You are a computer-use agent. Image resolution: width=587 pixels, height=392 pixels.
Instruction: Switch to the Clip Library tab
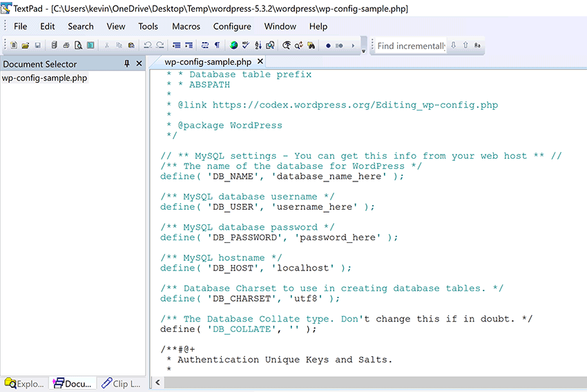122,384
